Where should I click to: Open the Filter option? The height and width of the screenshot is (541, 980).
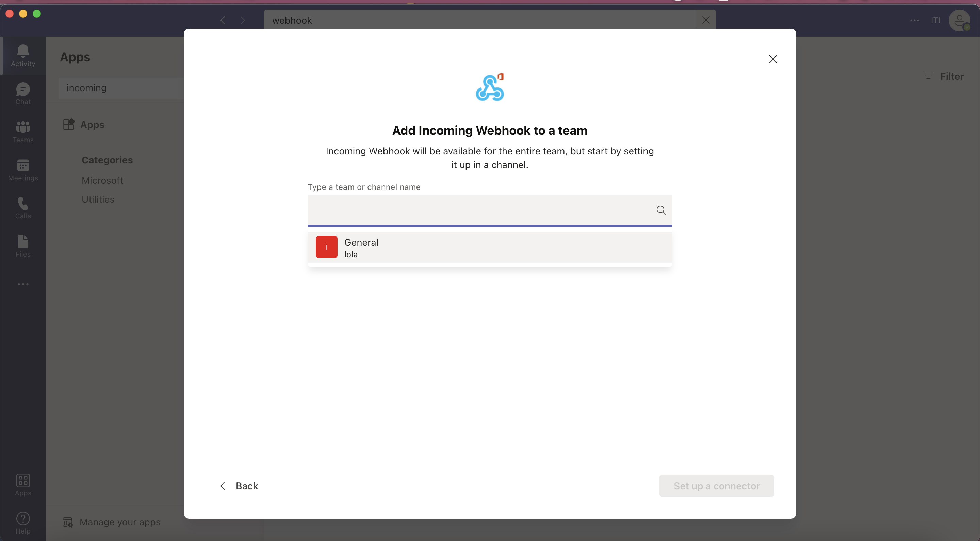click(x=944, y=76)
